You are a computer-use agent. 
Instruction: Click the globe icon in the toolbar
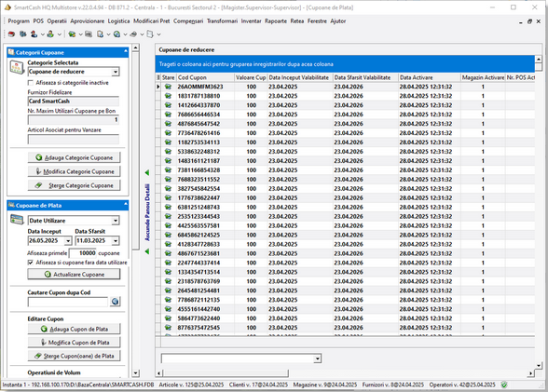(117, 34)
